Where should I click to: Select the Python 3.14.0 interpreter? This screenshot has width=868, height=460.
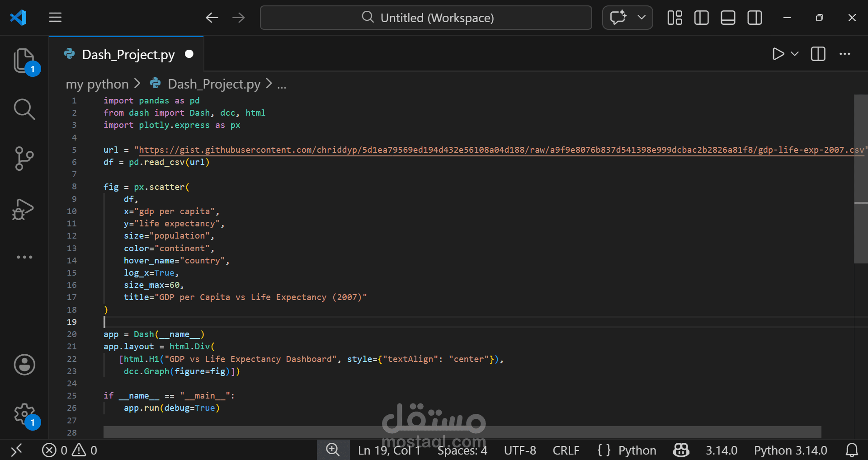click(x=790, y=451)
